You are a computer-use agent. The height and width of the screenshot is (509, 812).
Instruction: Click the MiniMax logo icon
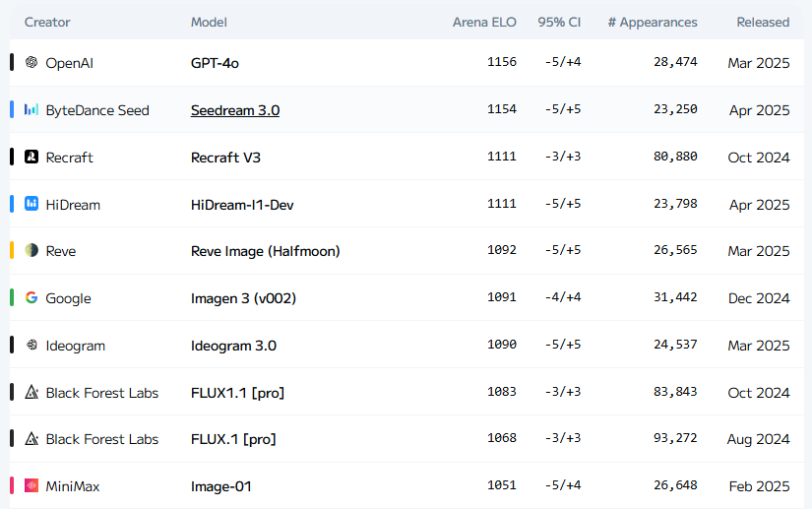tap(31, 485)
